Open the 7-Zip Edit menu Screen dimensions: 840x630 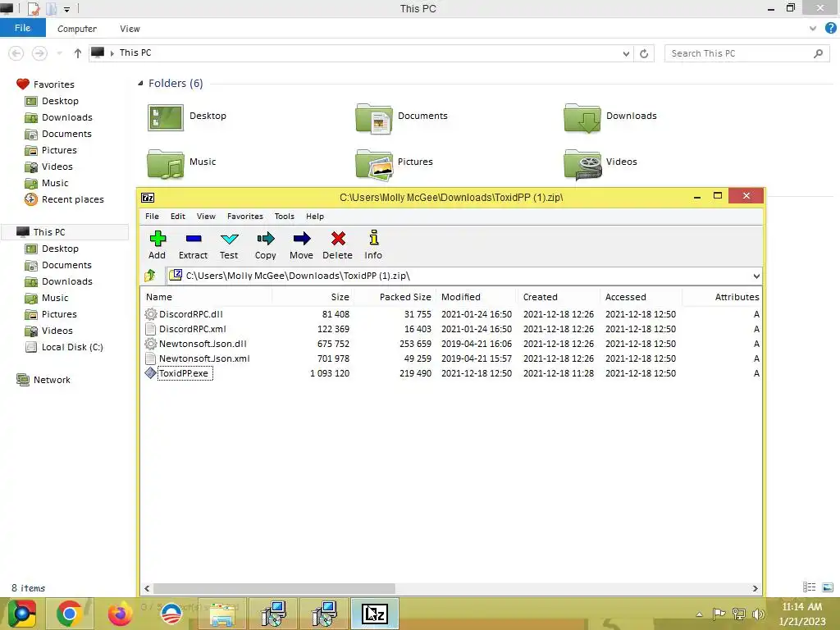178,217
